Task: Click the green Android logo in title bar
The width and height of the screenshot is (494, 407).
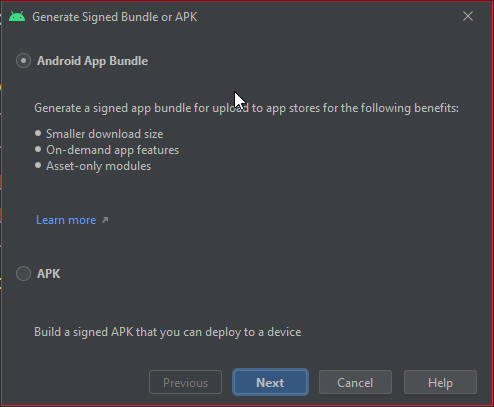Action: click(17, 16)
